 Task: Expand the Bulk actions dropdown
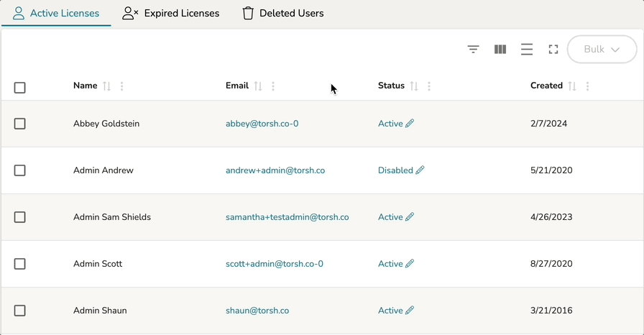[x=602, y=50]
